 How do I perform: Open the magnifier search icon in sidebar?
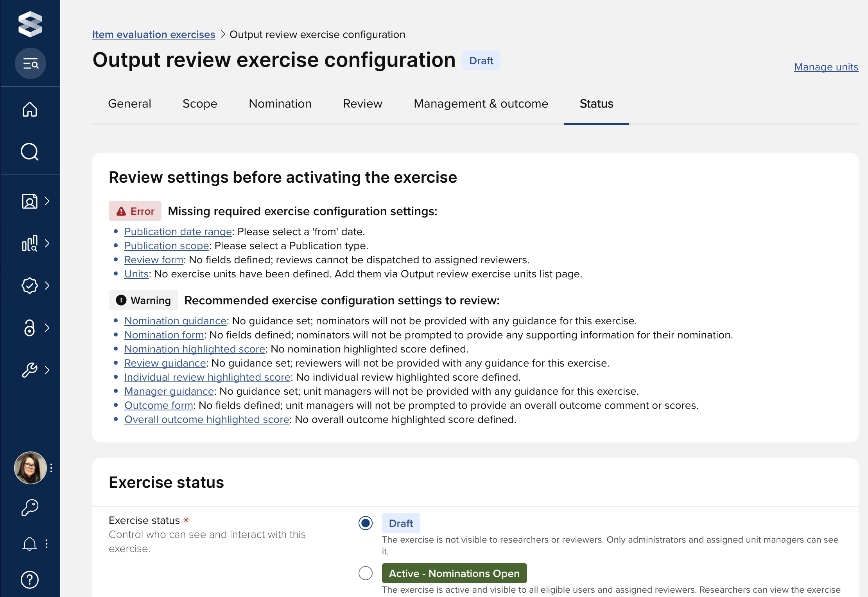(x=30, y=152)
